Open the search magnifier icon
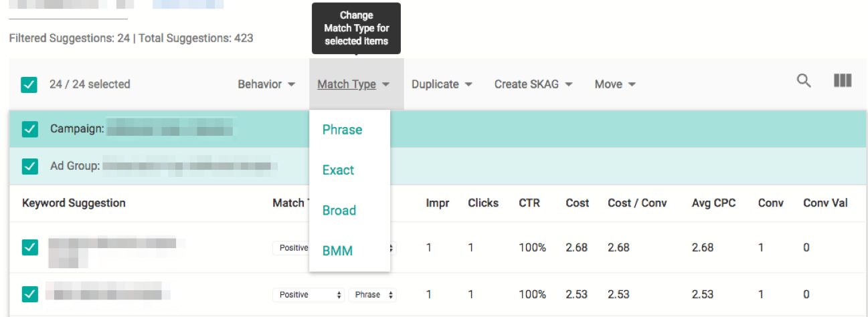The image size is (868, 317). pos(804,81)
